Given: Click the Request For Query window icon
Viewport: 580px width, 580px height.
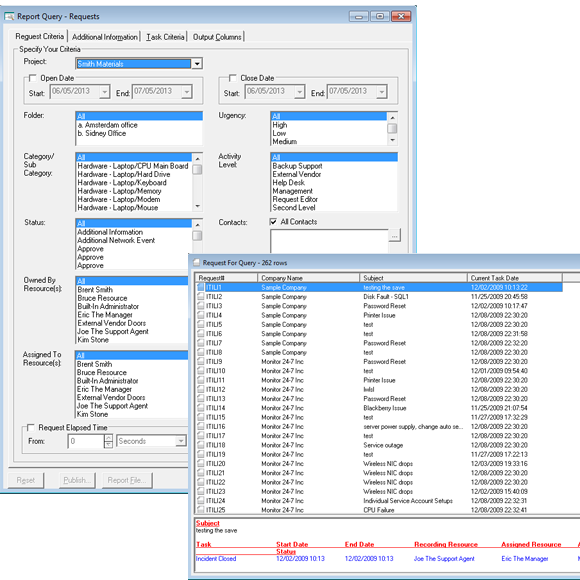Looking at the screenshot, I should pyautogui.click(x=197, y=263).
